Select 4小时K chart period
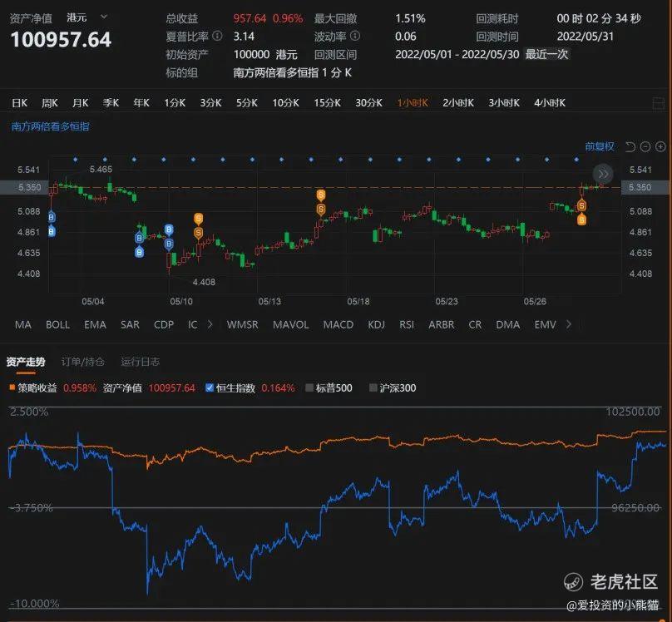This screenshot has height=622, width=672. 550,103
